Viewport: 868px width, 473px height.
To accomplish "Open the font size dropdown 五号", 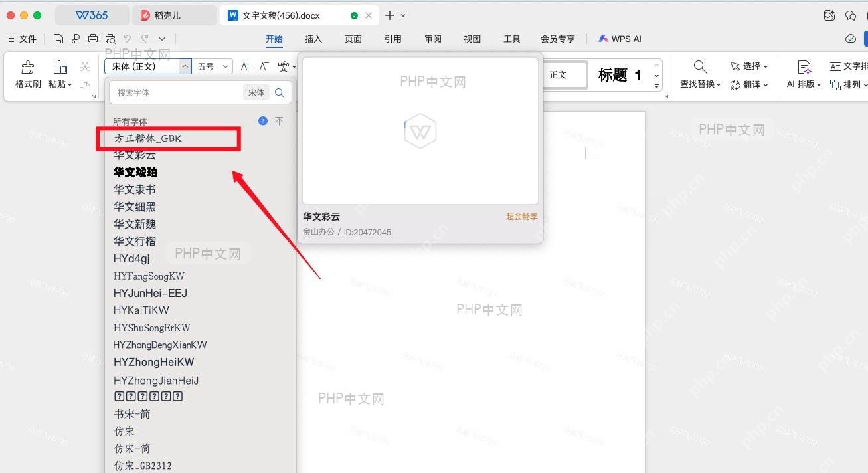I will coord(226,66).
